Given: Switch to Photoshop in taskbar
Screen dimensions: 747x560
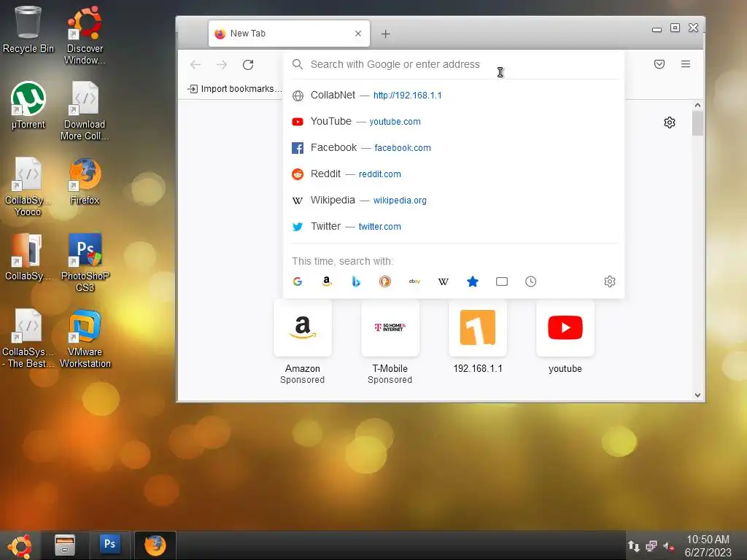Looking at the screenshot, I should coord(110,544).
